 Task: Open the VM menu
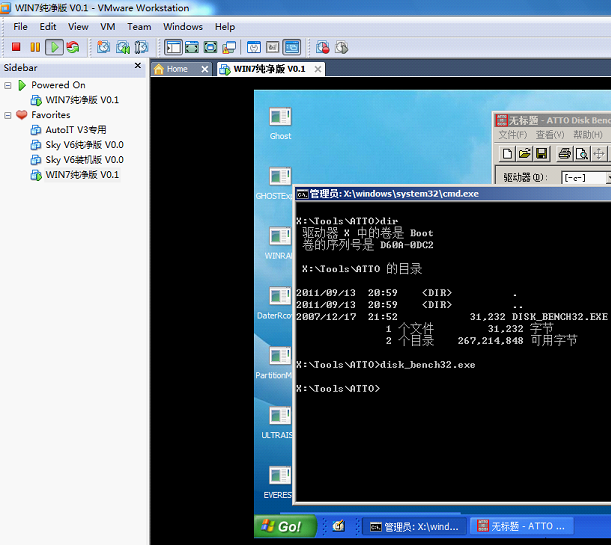click(x=108, y=27)
